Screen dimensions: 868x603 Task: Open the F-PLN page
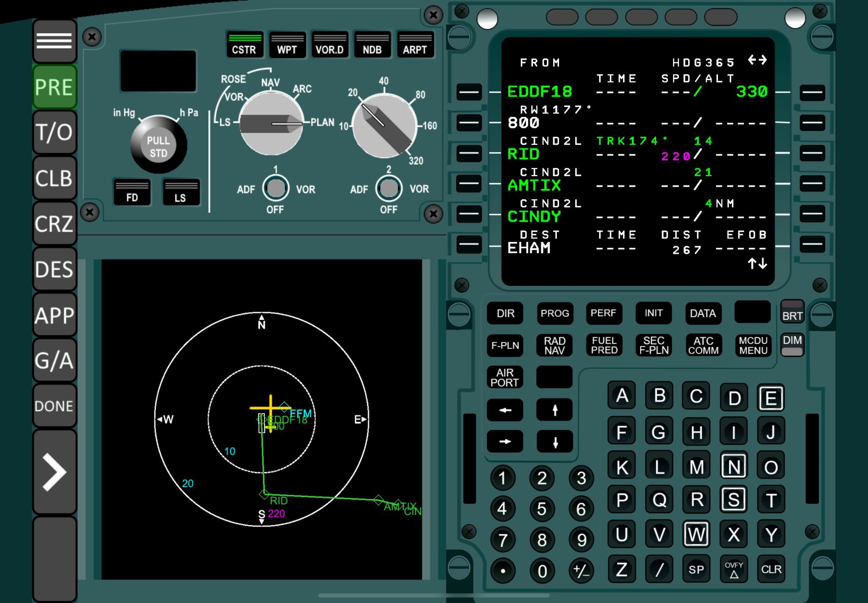505,345
